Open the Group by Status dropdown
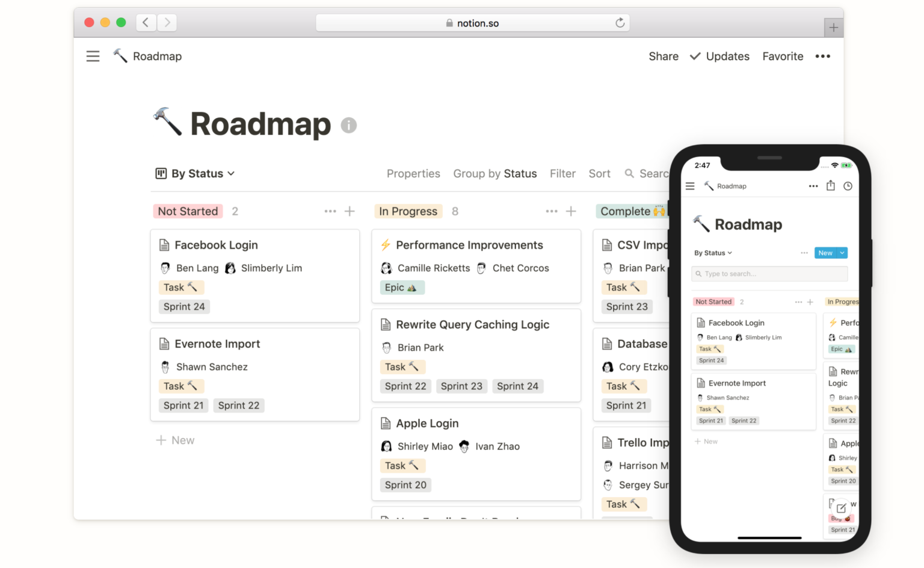 tap(494, 173)
